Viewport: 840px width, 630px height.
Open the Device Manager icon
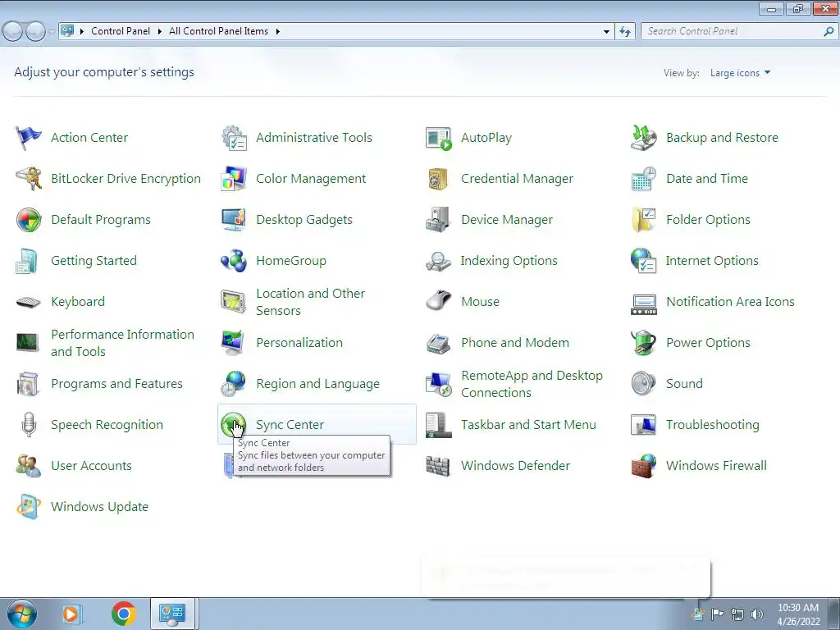coord(439,220)
